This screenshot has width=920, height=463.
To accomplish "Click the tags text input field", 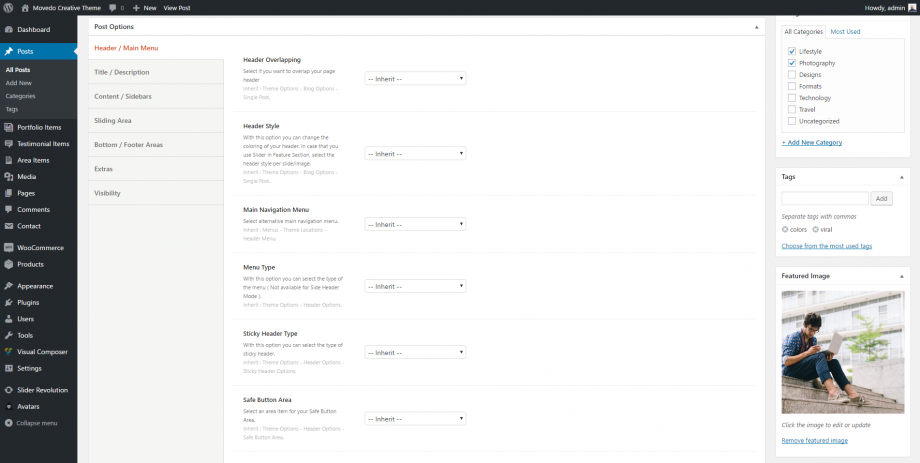I will [x=825, y=199].
